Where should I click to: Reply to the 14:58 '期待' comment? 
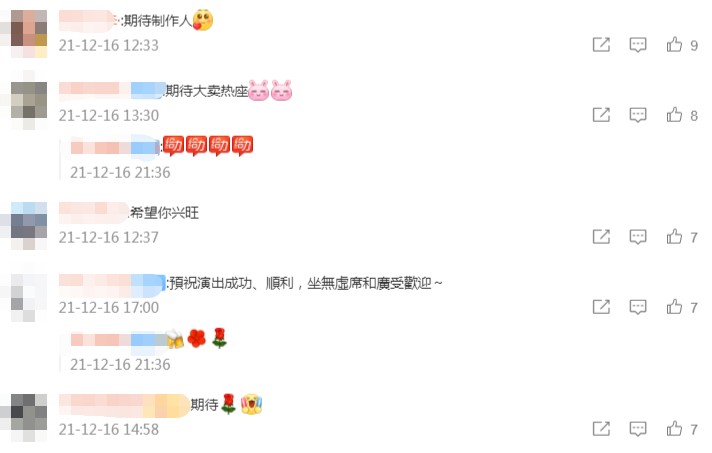[x=638, y=428]
